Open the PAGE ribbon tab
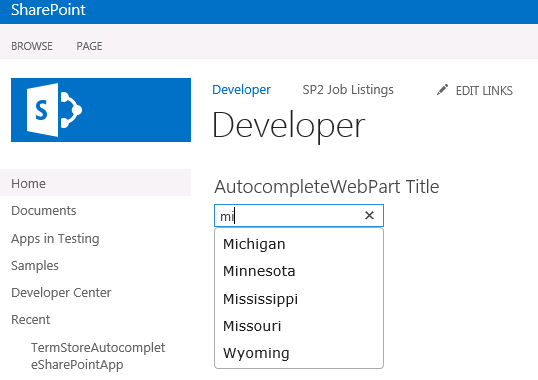The width and height of the screenshot is (538, 380). click(x=89, y=46)
